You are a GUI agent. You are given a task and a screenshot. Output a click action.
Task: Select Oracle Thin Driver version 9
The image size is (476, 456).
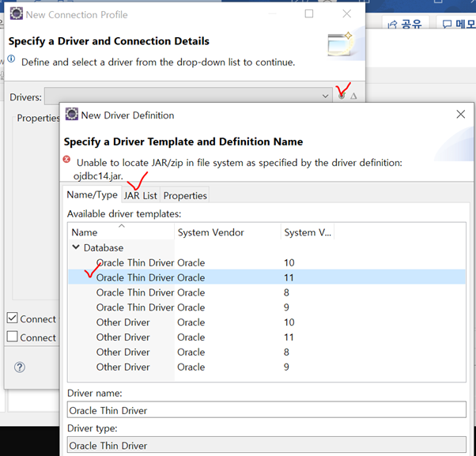pos(266,307)
